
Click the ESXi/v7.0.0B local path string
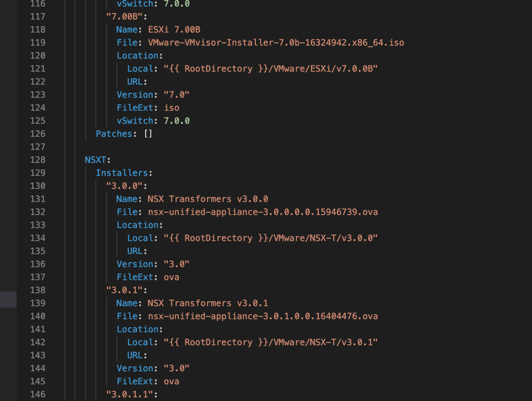(269, 69)
